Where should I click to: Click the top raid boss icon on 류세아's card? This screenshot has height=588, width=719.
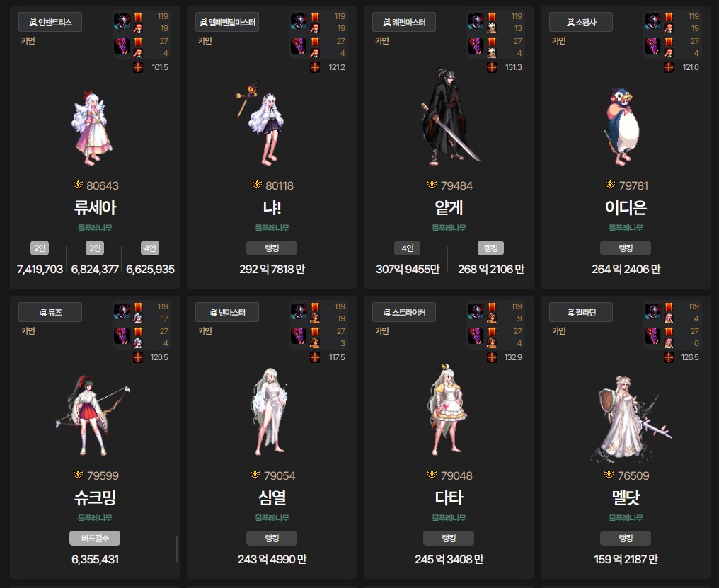click(x=122, y=21)
